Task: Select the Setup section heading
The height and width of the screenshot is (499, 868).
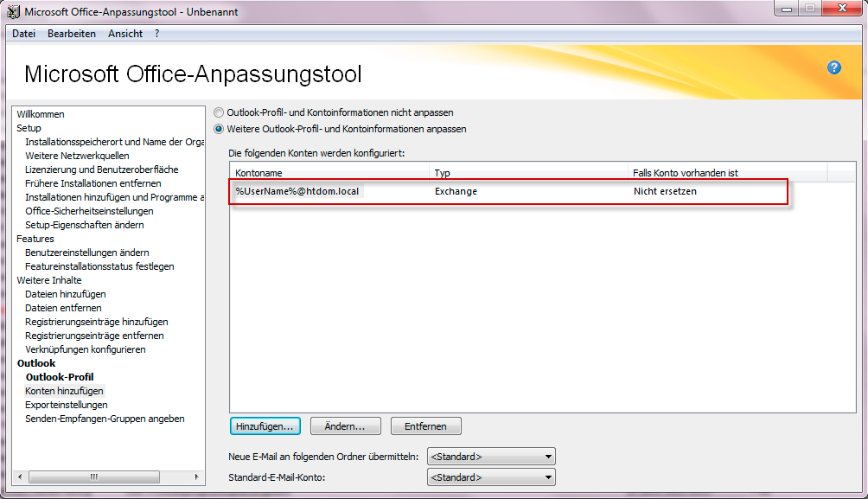Action: pos(29,128)
